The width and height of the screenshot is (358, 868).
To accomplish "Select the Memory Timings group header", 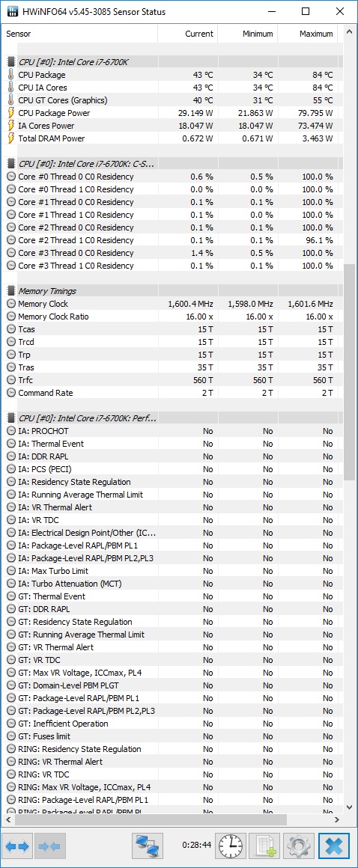I will coord(47,291).
